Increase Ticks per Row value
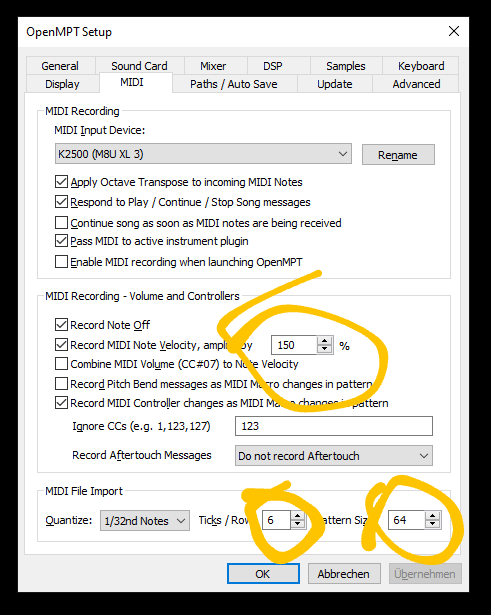Image resolution: width=491 pixels, height=615 pixels. click(297, 516)
